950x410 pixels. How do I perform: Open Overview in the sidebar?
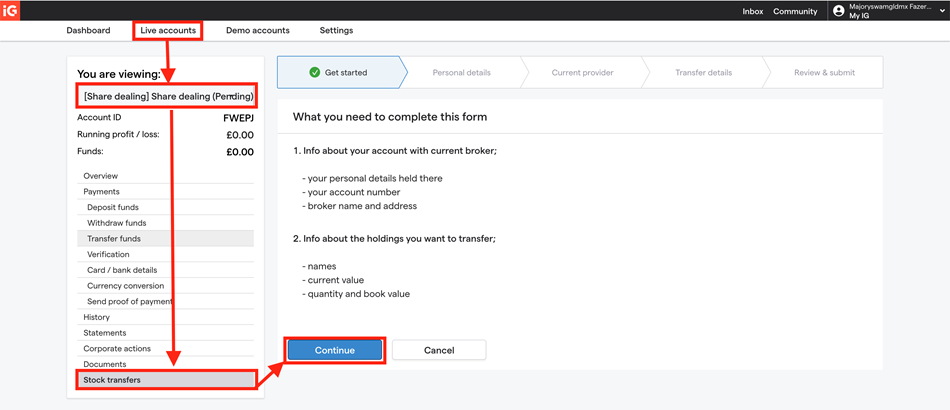(x=165, y=176)
